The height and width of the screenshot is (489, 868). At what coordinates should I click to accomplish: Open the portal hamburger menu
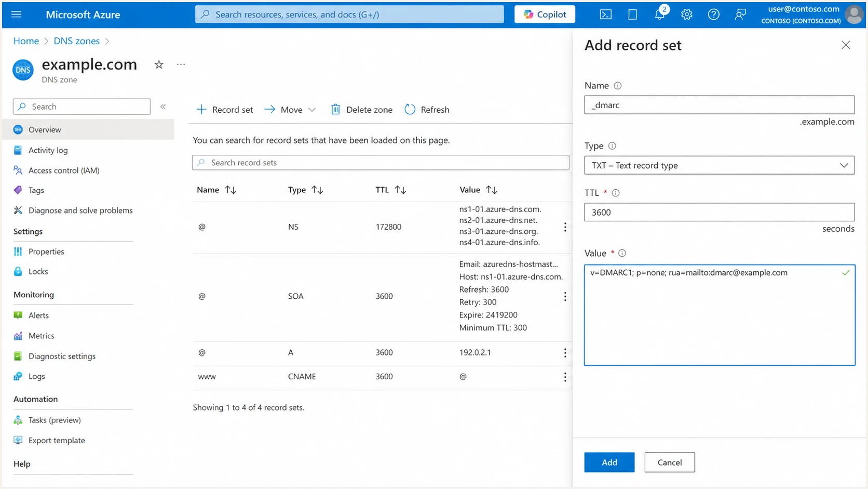[x=16, y=14]
